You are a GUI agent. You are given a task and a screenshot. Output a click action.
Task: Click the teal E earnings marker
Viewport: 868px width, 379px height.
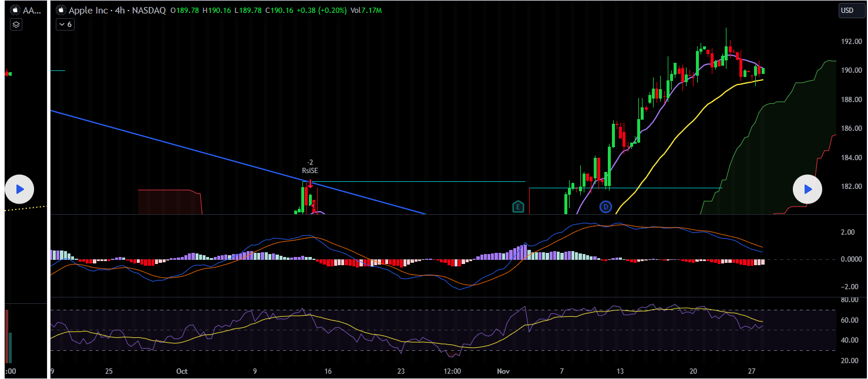[x=518, y=207]
